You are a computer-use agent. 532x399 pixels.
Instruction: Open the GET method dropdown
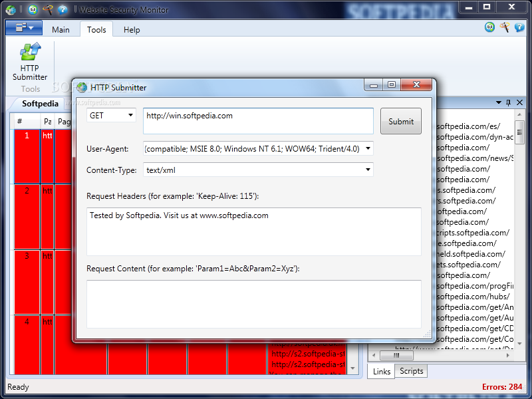(x=111, y=115)
